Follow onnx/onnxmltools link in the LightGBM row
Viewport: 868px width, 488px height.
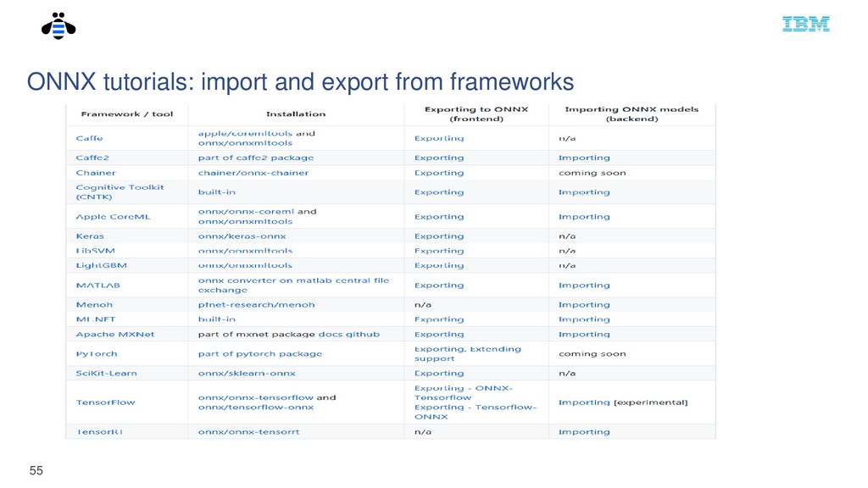pyautogui.click(x=245, y=265)
